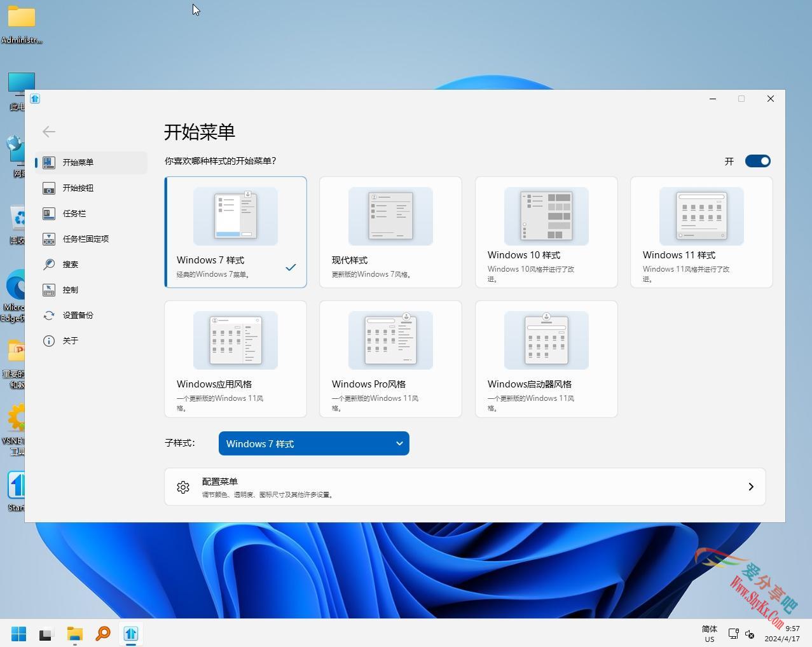Viewport: 812px width, 647px height.
Task: Click the StartAllBack title bar app icon
Action: pyautogui.click(x=35, y=99)
